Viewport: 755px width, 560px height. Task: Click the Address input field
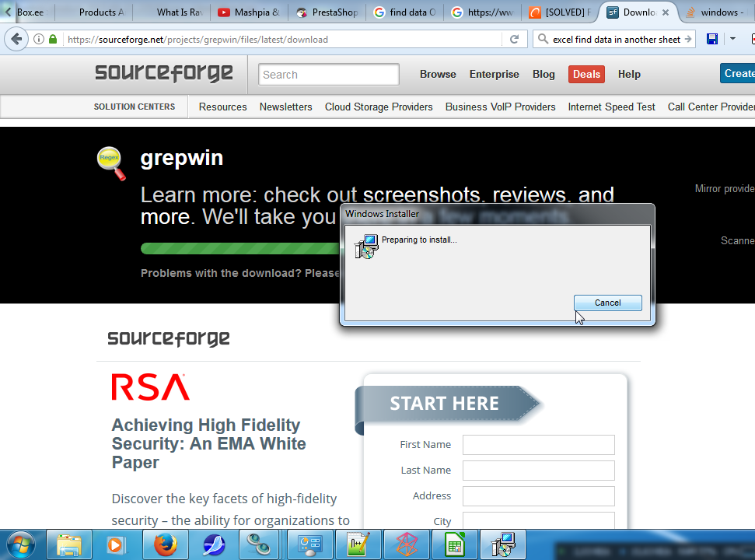[539, 496]
